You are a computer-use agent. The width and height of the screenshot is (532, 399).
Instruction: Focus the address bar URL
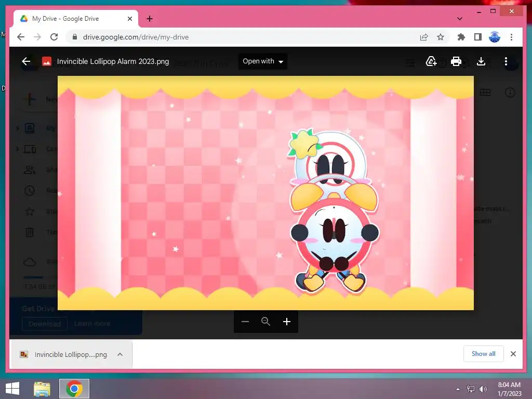point(136,37)
